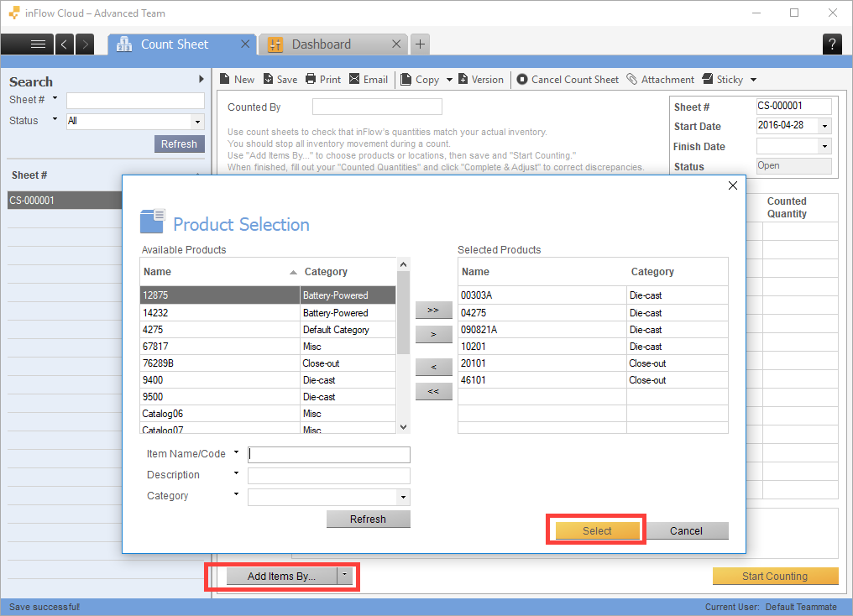Expand the Sticky dropdown arrow

click(753, 80)
